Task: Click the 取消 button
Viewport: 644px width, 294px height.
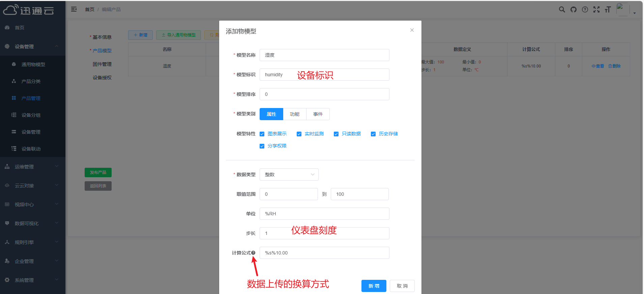Action: tap(402, 286)
